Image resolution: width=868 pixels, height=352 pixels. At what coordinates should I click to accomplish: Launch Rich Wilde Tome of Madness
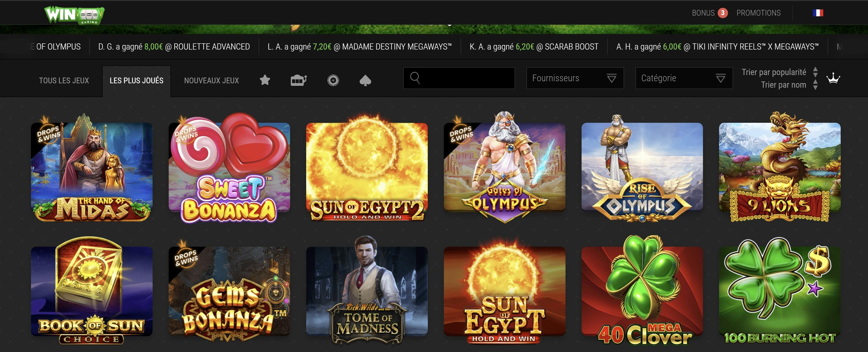click(367, 291)
